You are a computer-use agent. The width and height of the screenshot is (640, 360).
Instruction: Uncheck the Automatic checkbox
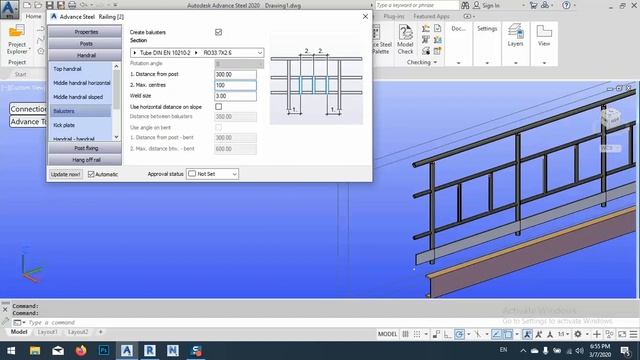91,174
